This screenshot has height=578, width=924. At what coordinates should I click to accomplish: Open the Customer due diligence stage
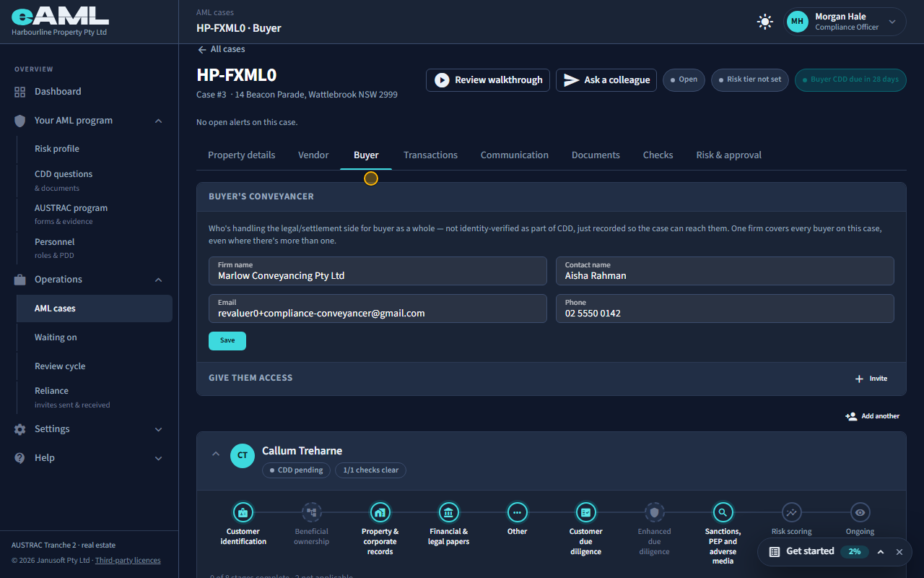point(586,512)
